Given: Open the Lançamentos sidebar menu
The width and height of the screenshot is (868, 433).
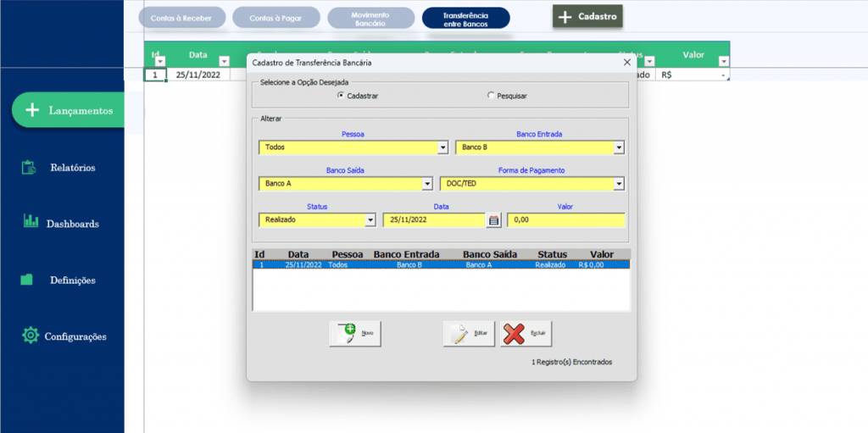Looking at the screenshot, I should 69,110.
